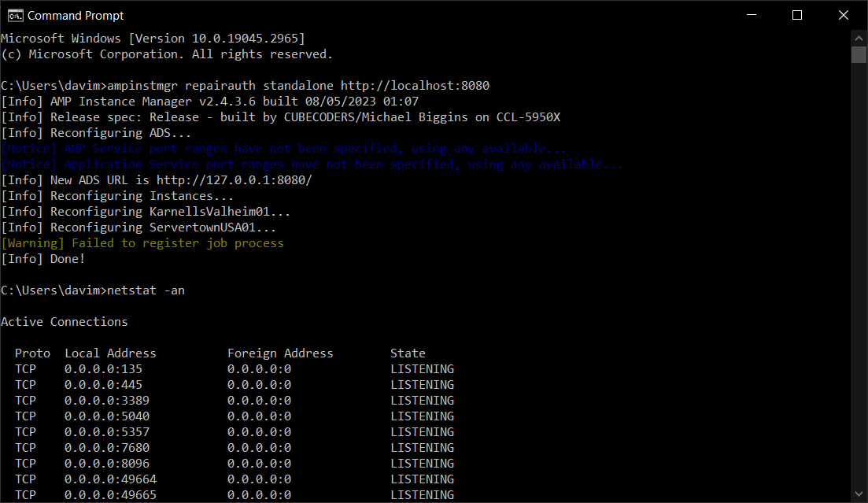Click the "New ADS URL" info line
The width and height of the screenshot is (868, 503).
(157, 180)
